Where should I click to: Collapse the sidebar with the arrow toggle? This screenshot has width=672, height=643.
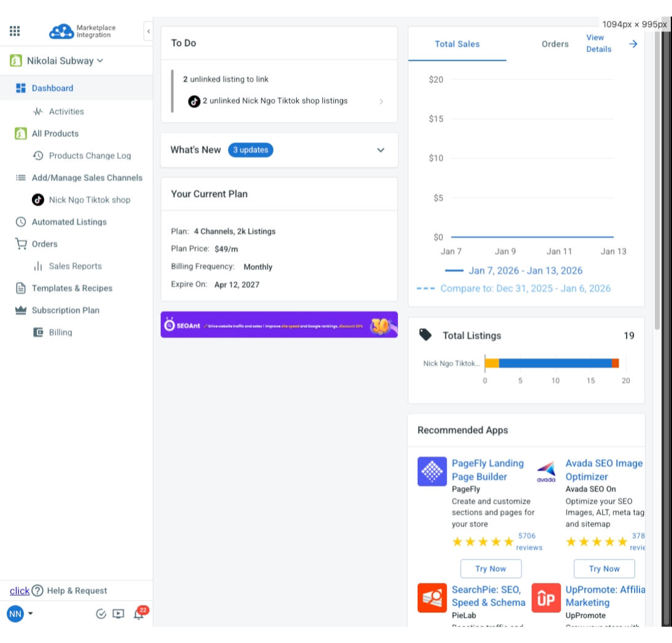tap(148, 31)
